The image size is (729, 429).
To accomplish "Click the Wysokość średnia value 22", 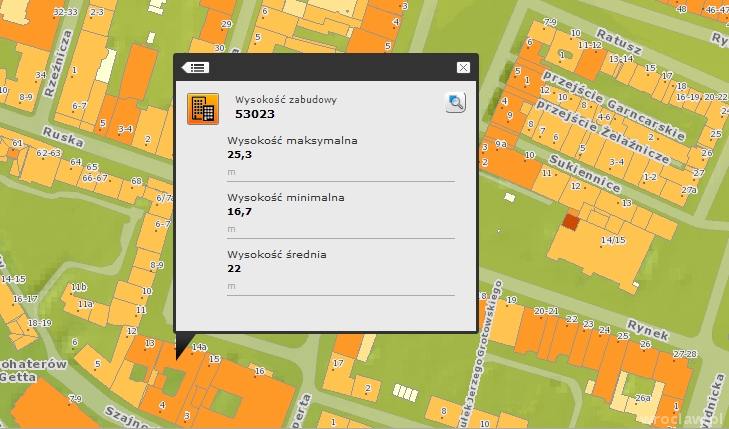I will click(235, 269).
